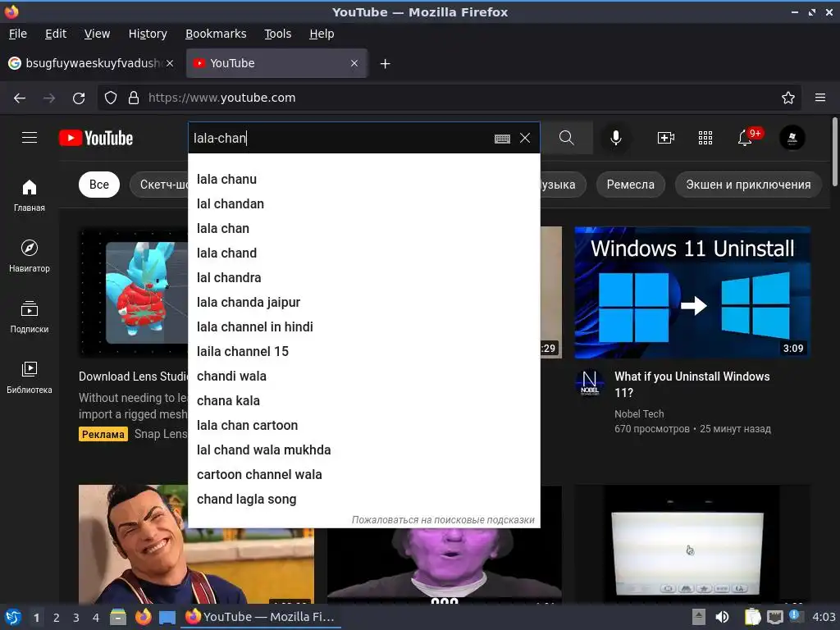The image size is (840, 630).
Task: Go to Главная in the sidebar
Action: click(x=30, y=196)
